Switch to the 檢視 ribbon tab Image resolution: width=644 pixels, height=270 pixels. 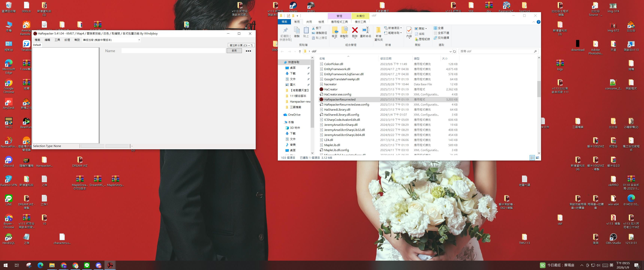coord(321,22)
